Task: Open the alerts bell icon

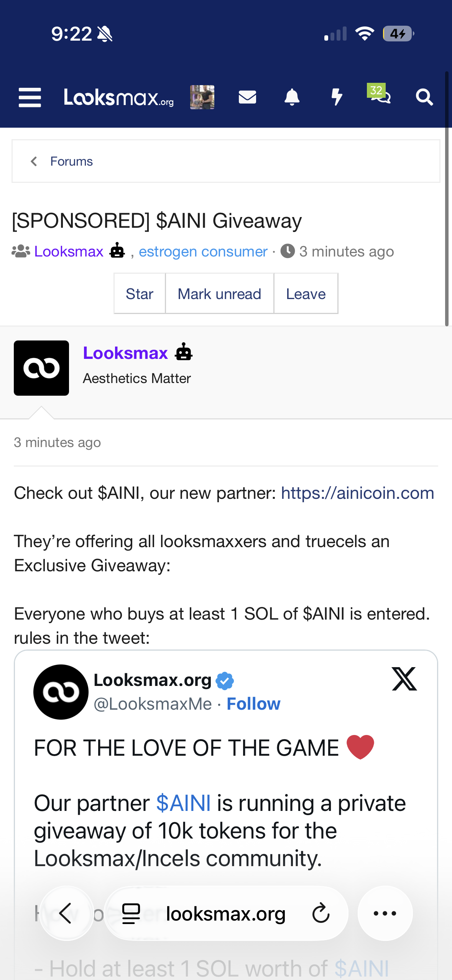Action: point(292,97)
